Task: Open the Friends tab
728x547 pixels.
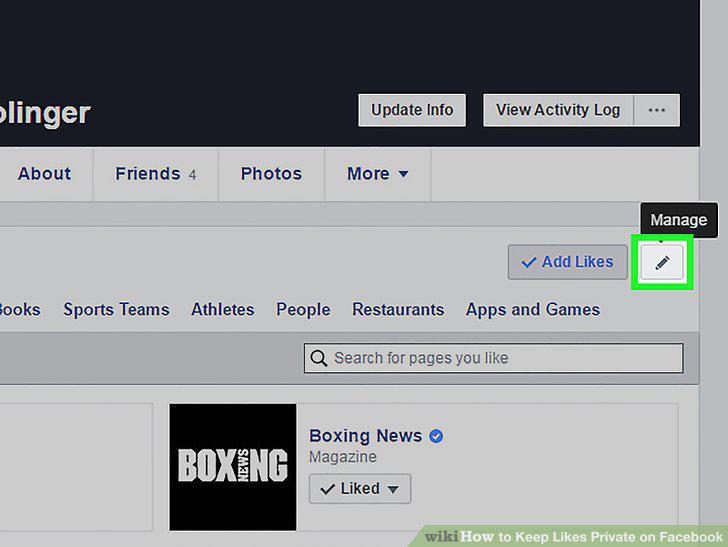Action: (156, 174)
